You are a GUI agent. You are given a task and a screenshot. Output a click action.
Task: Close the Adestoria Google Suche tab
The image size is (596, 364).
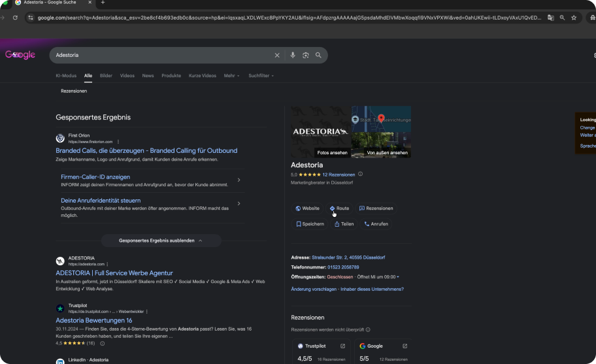point(90,2)
